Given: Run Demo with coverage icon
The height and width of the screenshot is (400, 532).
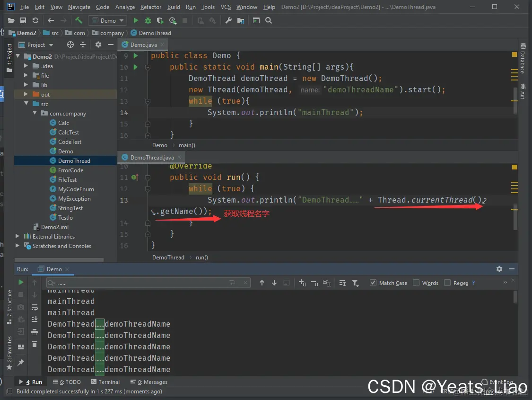Looking at the screenshot, I should [x=160, y=21].
